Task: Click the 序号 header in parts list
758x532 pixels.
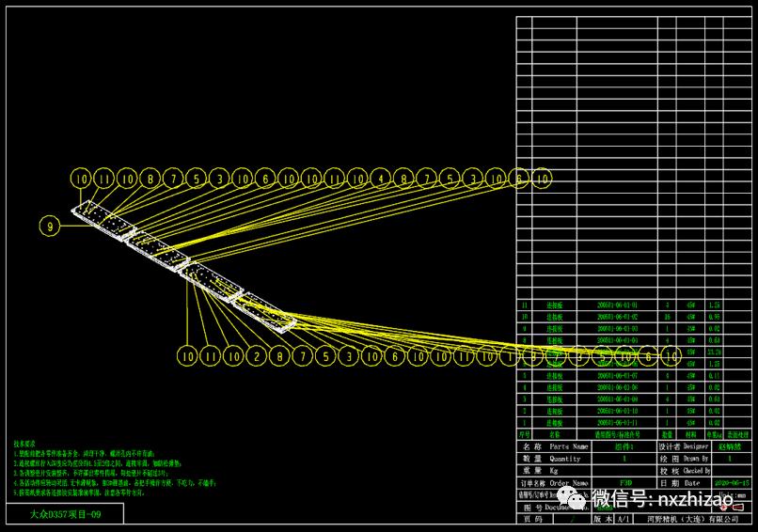Action: [x=525, y=435]
